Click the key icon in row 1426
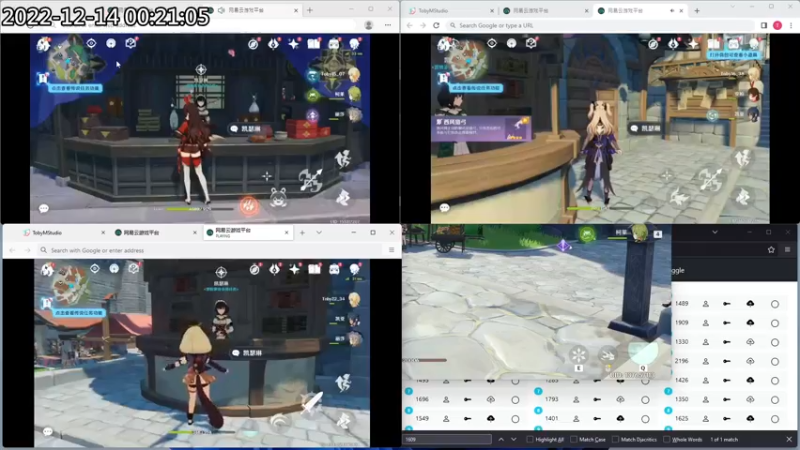The image size is (800, 450). [x=727, y=380]
